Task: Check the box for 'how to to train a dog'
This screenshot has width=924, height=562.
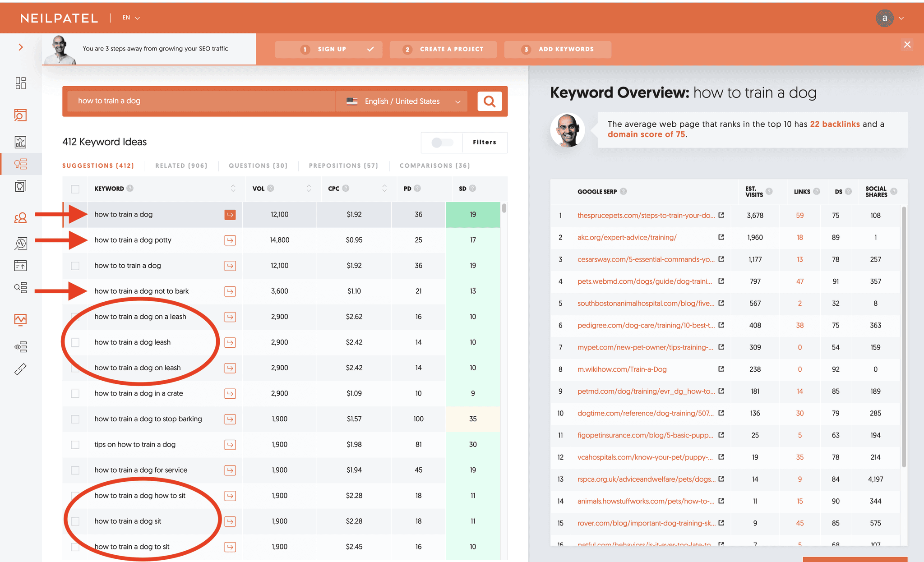Action: tap(75, 266)
